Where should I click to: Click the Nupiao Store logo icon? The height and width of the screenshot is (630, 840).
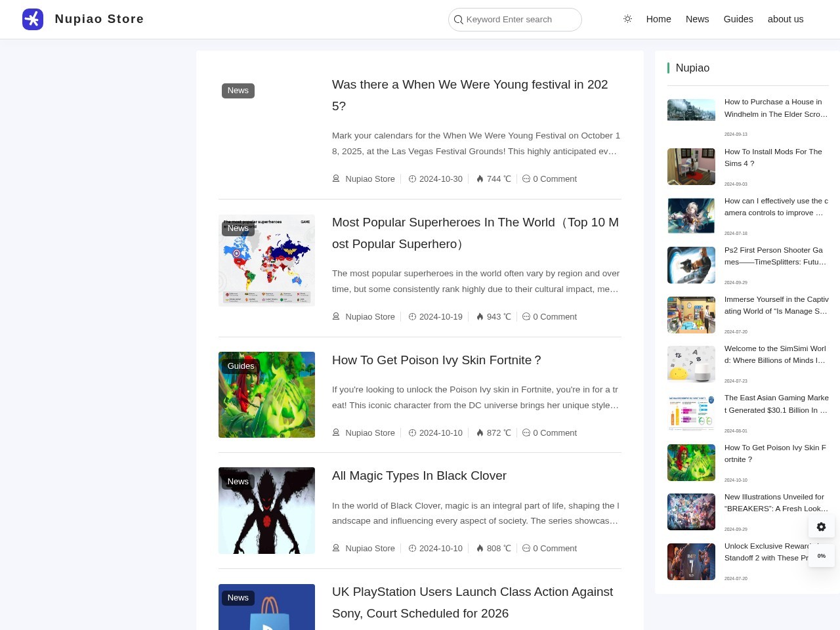(x=33, y=19)
